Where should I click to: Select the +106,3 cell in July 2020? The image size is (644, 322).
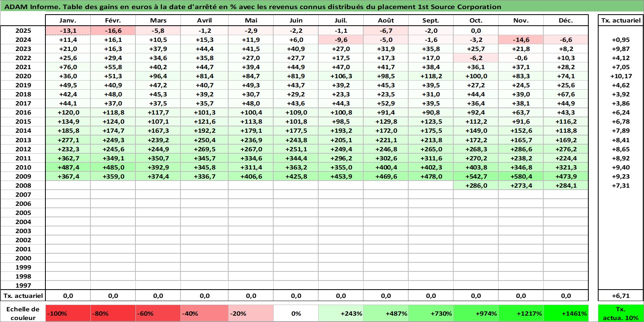tap(341, 76)
